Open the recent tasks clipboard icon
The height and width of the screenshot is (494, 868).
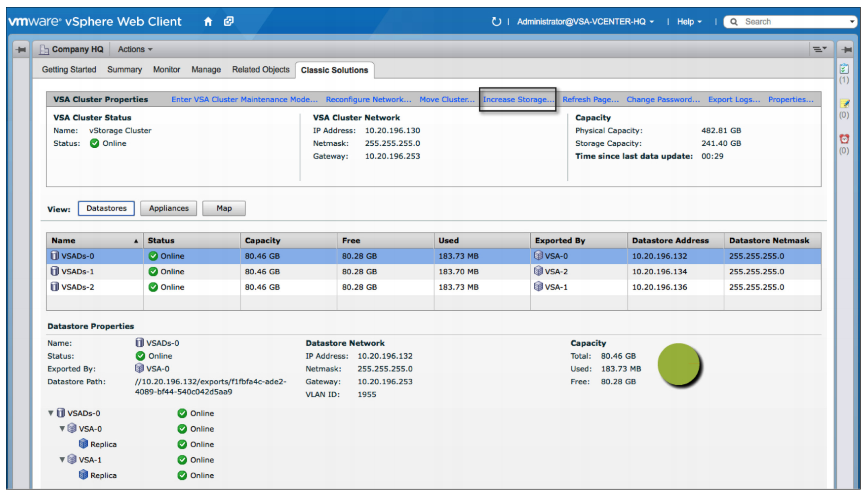click(844, 69)
